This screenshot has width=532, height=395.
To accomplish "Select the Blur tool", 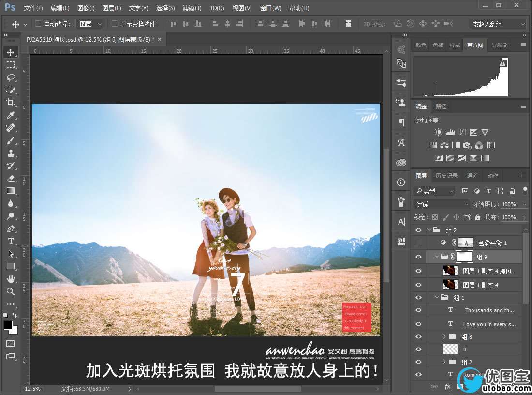I will [x=11, y=203].
